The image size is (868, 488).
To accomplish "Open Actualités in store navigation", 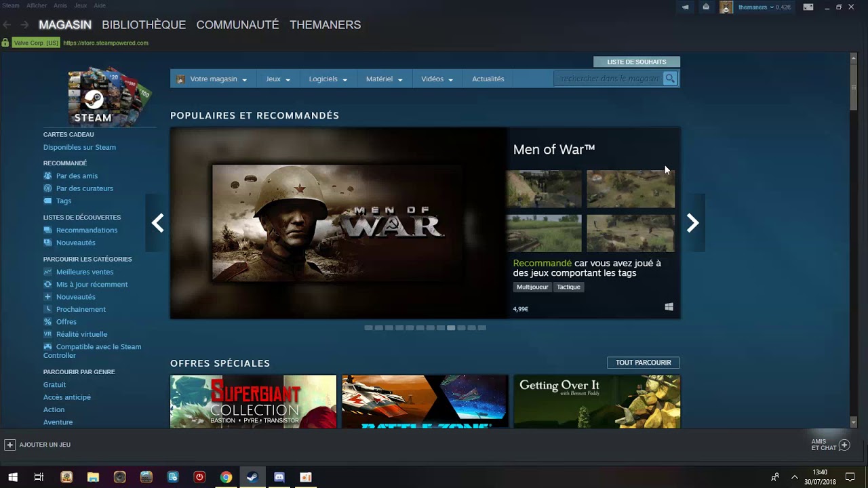I will [488, 79].
